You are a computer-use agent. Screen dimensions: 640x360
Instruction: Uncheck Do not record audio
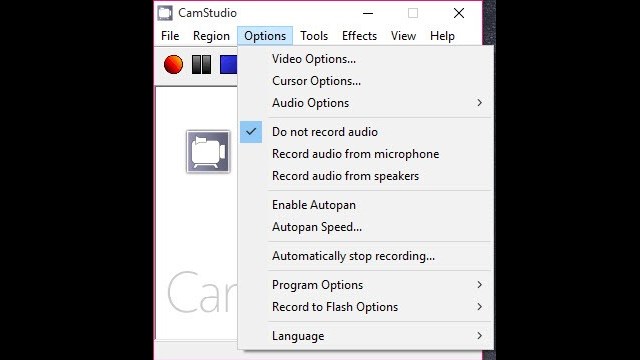(366, 132)
